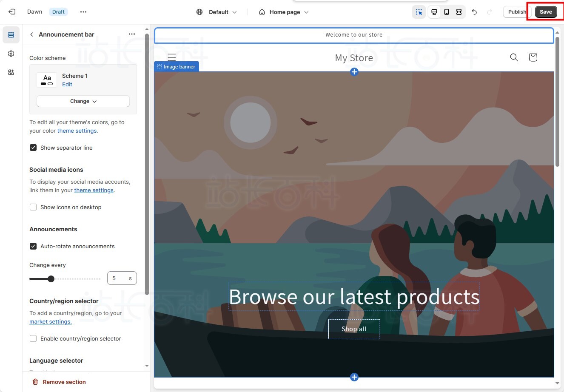Image resolution: width=564 pixels, height=392 pixels.
Task: Click the undo arrow icon
Action: (x=474, y=12)
